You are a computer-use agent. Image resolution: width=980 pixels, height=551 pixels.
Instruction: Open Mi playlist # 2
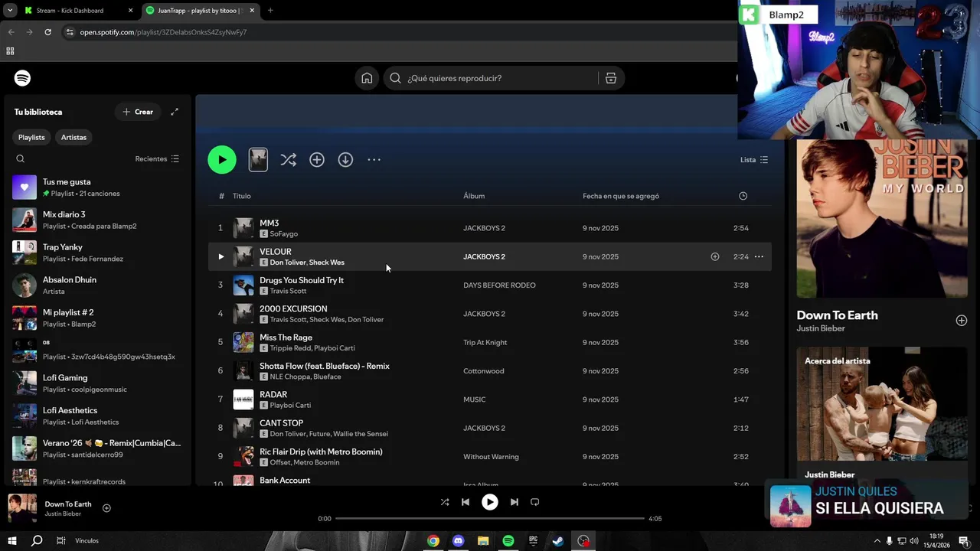click(97, 318)
